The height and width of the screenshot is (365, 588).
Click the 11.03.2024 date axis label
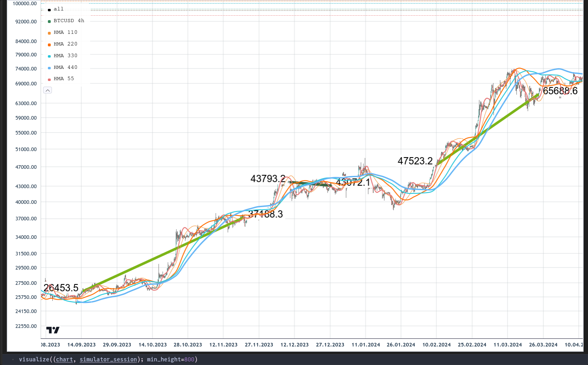coord(508,345)
